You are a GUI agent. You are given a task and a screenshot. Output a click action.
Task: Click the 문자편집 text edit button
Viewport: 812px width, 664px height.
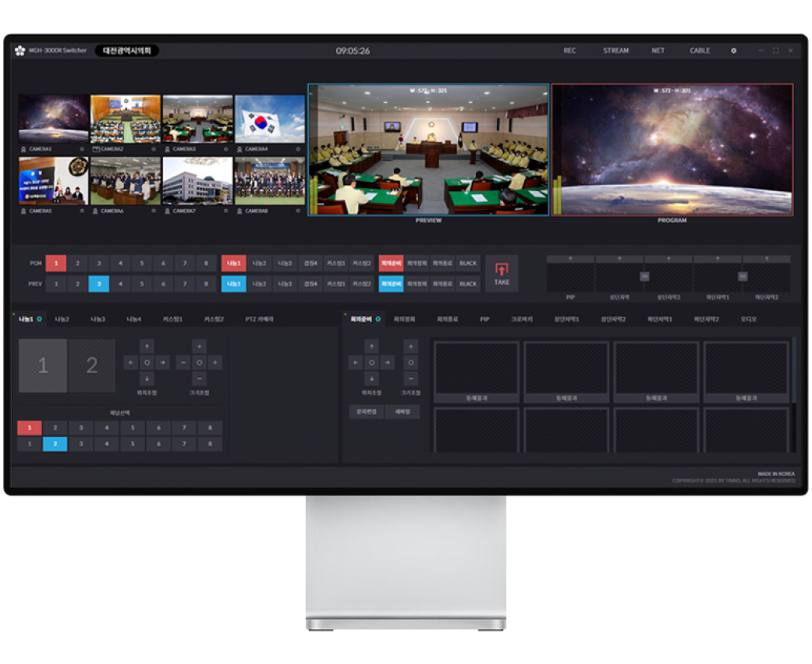[367, 412]
